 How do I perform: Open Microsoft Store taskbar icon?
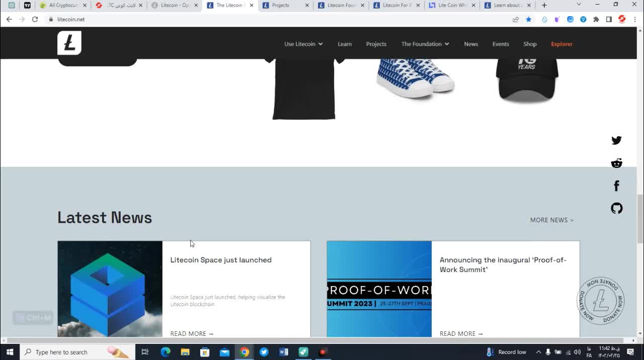(x=205, y=352)
